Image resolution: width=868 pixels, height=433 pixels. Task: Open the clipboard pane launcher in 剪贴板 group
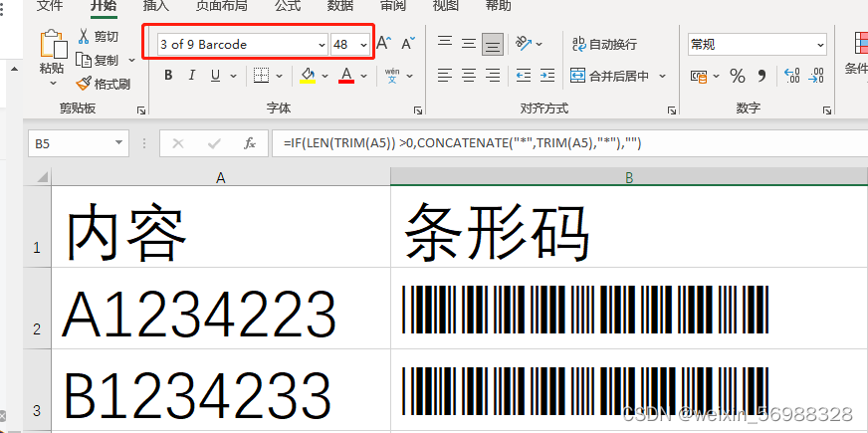click(x=141, y=110)
